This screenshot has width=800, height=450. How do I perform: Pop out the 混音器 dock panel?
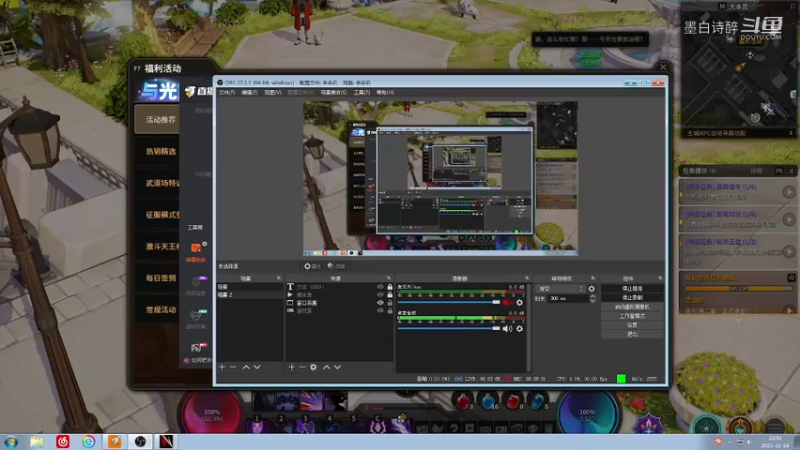[x=527, y=278]
